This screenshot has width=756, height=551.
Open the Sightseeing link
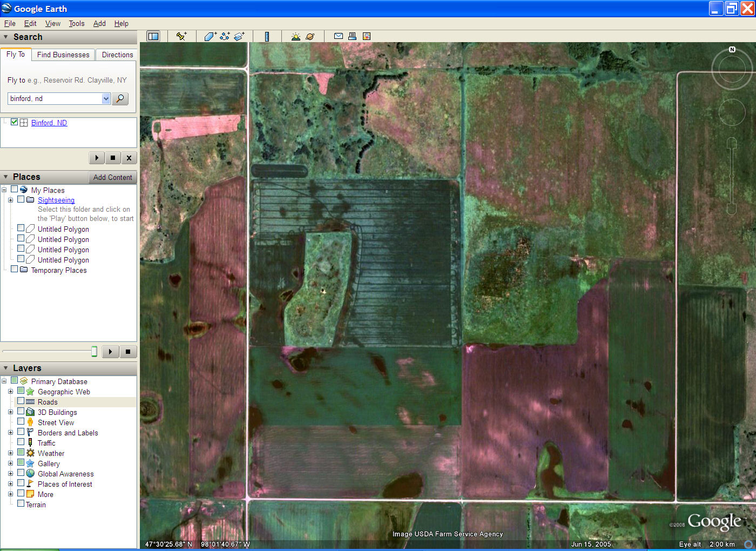[x=56, y=200]
